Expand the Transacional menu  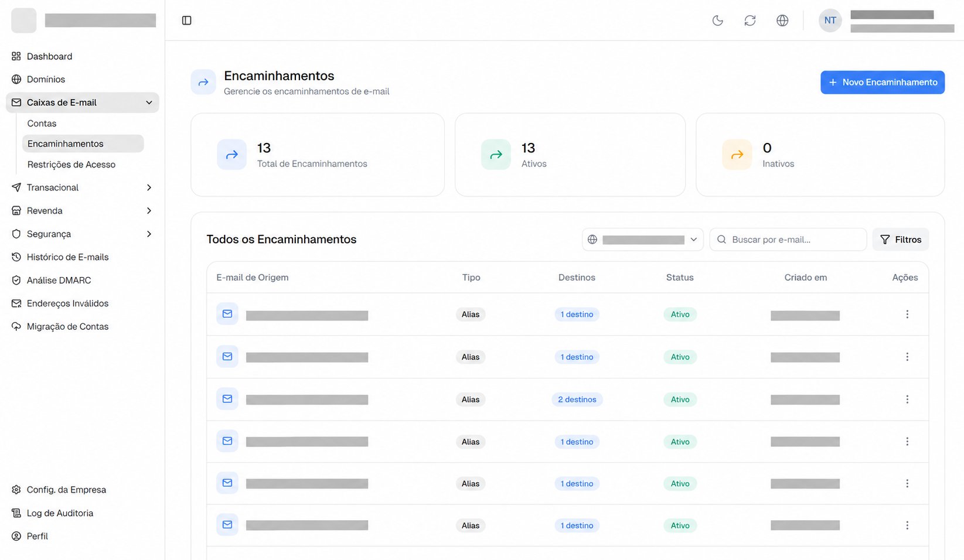83,187
